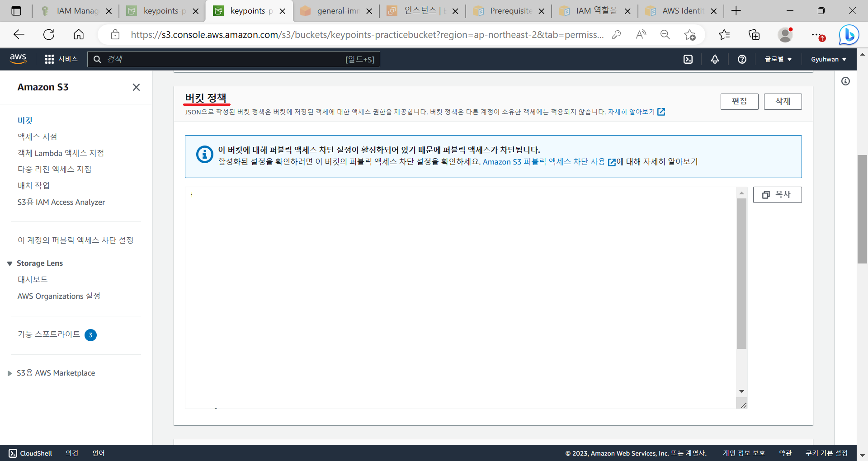Open the notifications bell icon
The image size is (868, 461).
715,59
